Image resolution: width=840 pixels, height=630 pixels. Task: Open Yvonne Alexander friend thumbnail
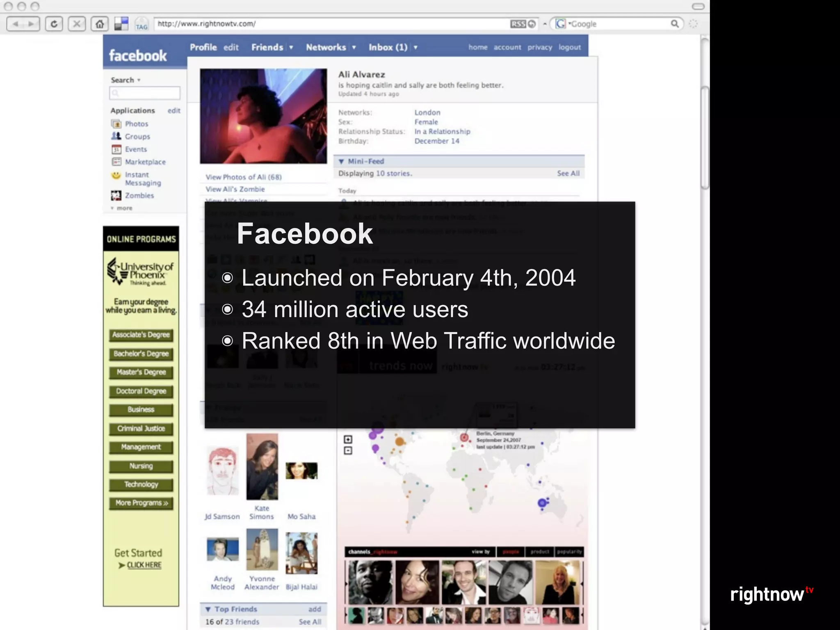[x=262, y=550]
